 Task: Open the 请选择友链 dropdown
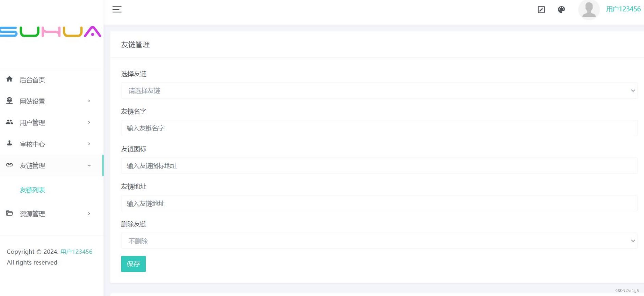(x=379, y=91)
